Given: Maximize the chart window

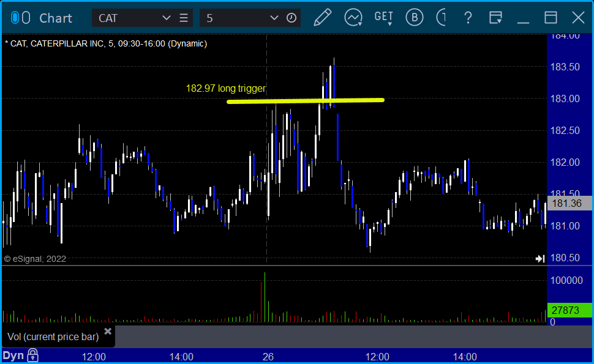Looking at the screenshot, I should coord(551,18).
